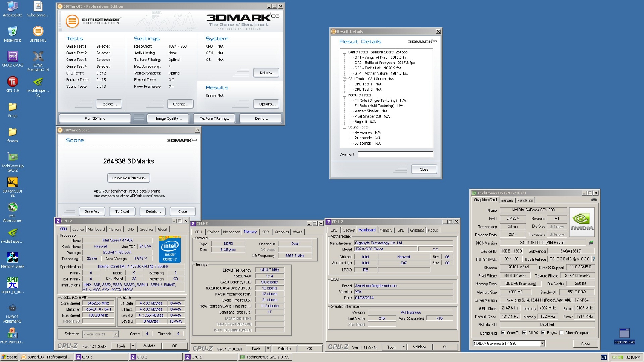Click the Windows Start button

click(x=9, y=357)
